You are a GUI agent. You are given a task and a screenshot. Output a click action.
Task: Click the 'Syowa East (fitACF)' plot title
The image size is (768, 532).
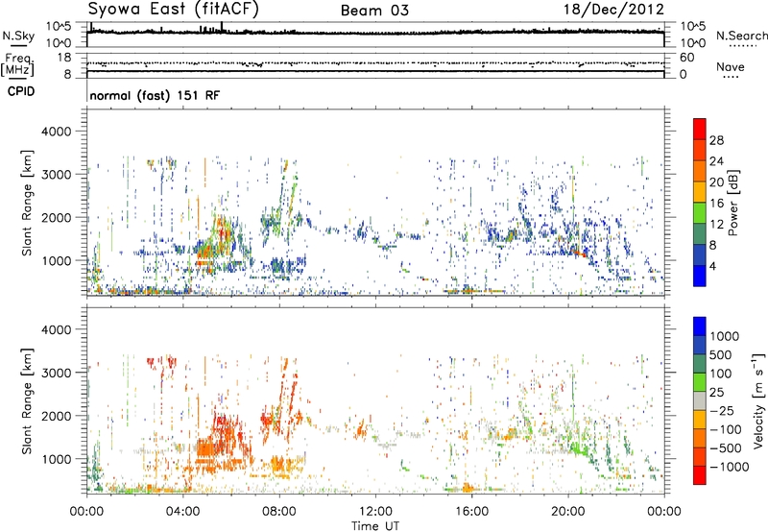pos(173,9)
